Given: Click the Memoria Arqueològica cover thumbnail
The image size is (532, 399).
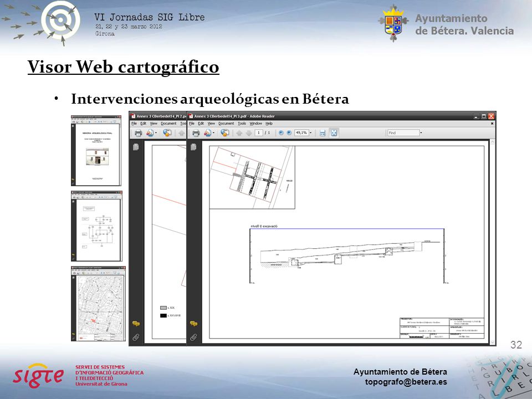Looking at the screenshot, I should pos(96,151).
